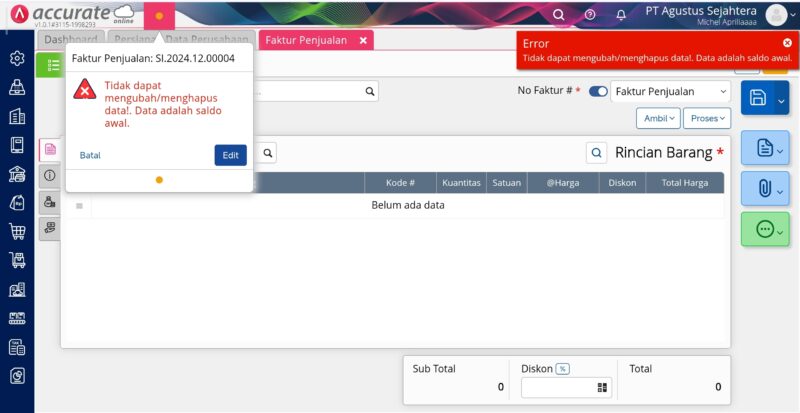Toggle the No Faktur # switch
Screen dimensions: 800x413
click(x=598, y=91)
